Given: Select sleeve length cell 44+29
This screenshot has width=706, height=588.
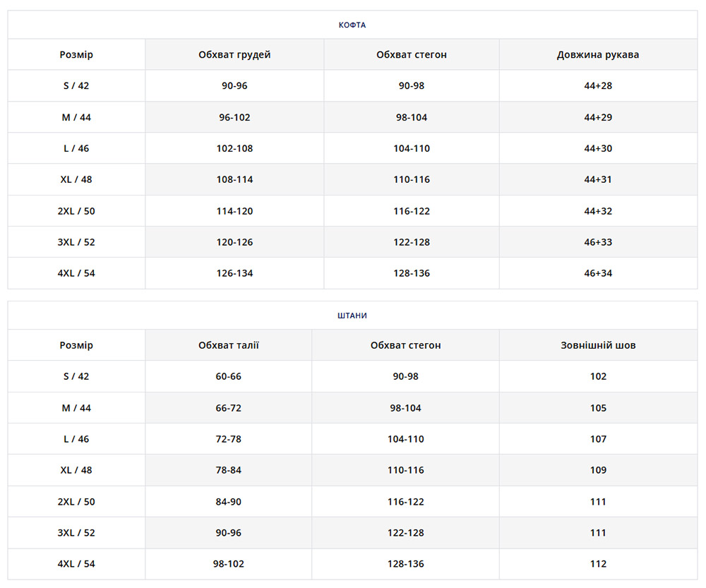Looking at the screenshot, I should [x=598, y=117].
